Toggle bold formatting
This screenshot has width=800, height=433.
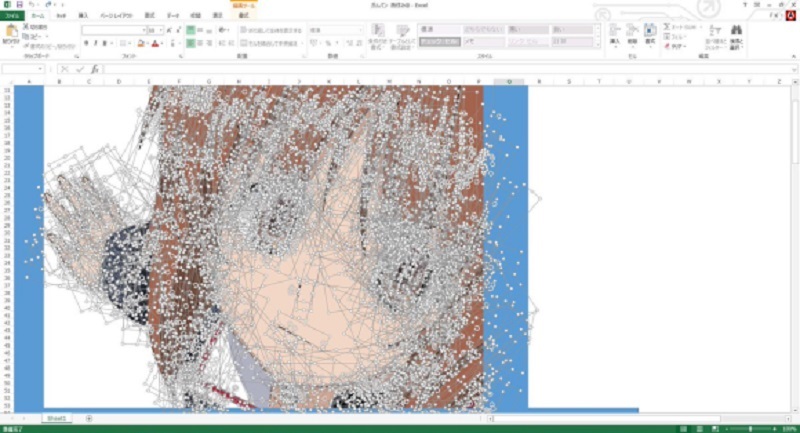coord(86,44)
